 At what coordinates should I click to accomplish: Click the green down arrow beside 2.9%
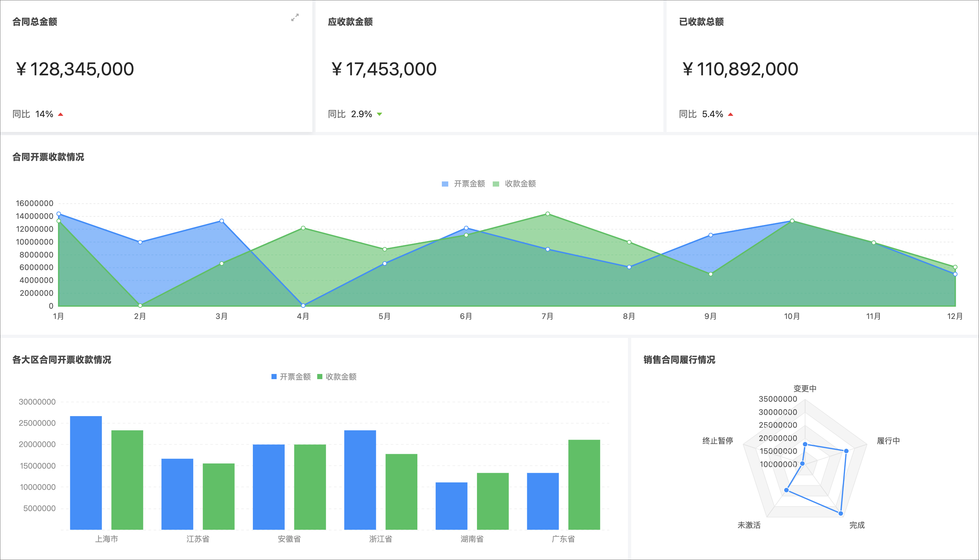coord(379,114)
